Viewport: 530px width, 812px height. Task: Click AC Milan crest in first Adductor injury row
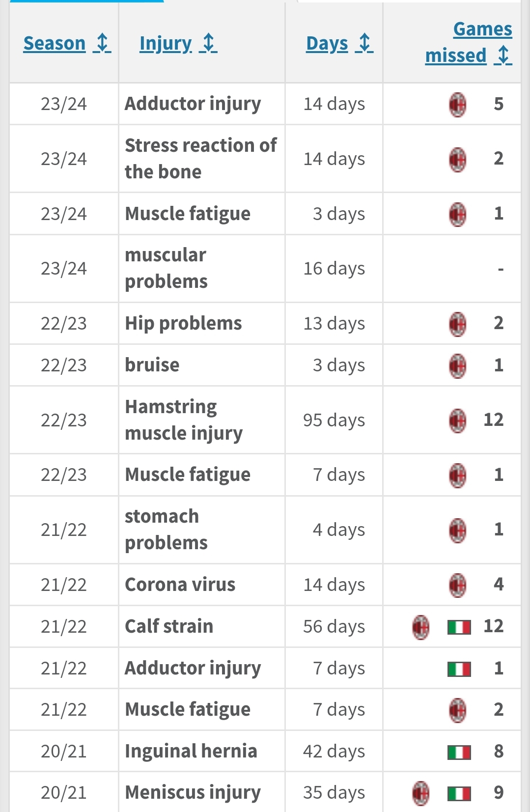[x=457, y=104]
